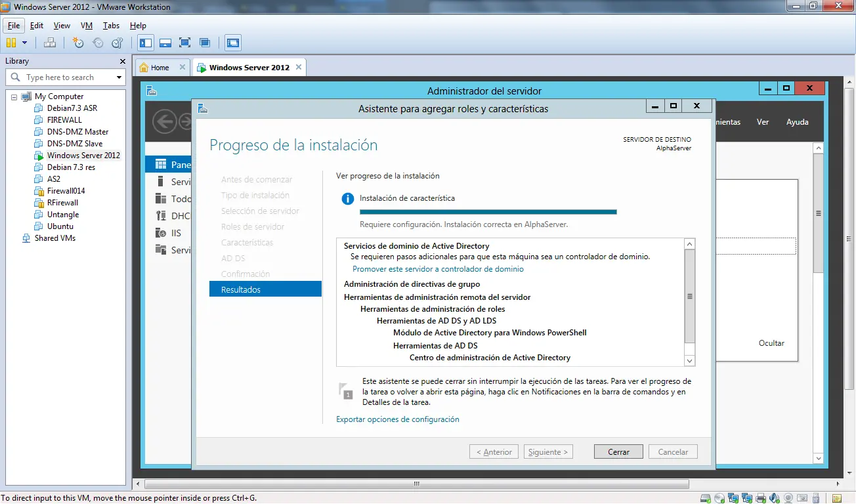Open the snapshot manager
This screenshot has width=856, height=504.
click(x=118, y=43)
